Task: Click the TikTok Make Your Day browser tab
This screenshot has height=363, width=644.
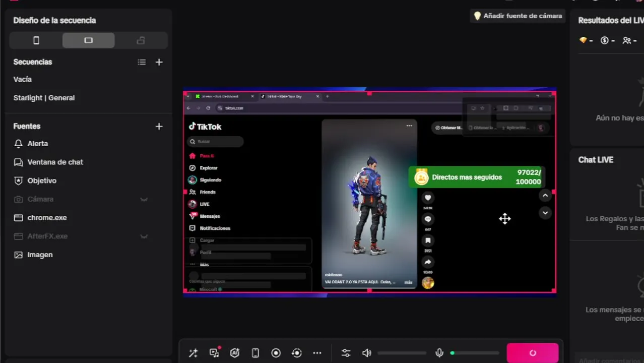Action: pyautogui.click(x=290, y=96)
